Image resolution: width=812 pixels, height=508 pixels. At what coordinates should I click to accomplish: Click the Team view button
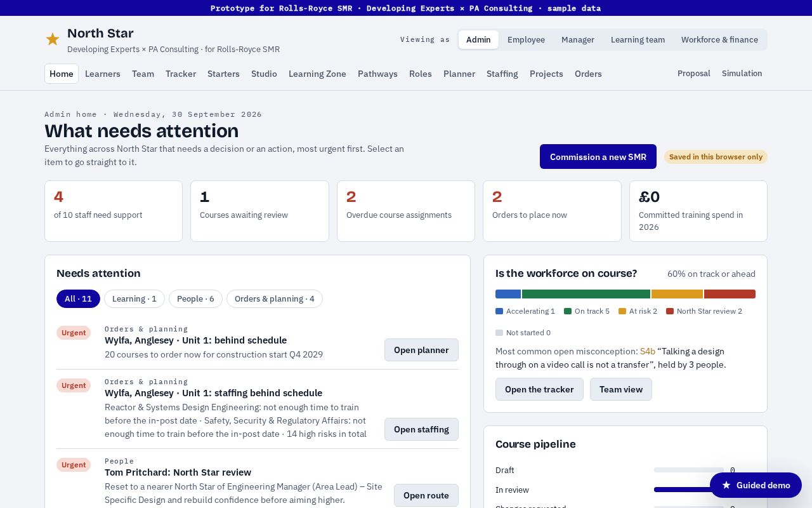(621, 389)
